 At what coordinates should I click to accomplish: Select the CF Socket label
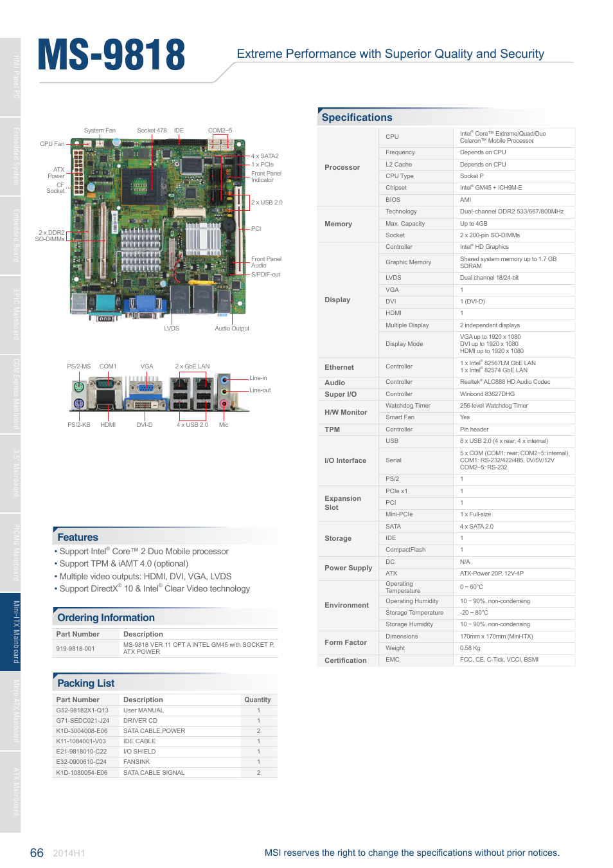tap(55, 188)
